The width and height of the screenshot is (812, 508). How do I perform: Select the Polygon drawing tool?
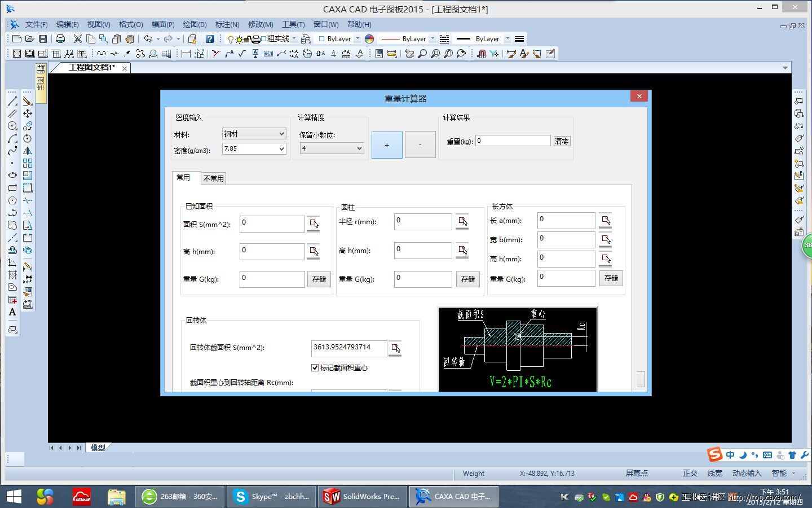click(x=12, y=200)
